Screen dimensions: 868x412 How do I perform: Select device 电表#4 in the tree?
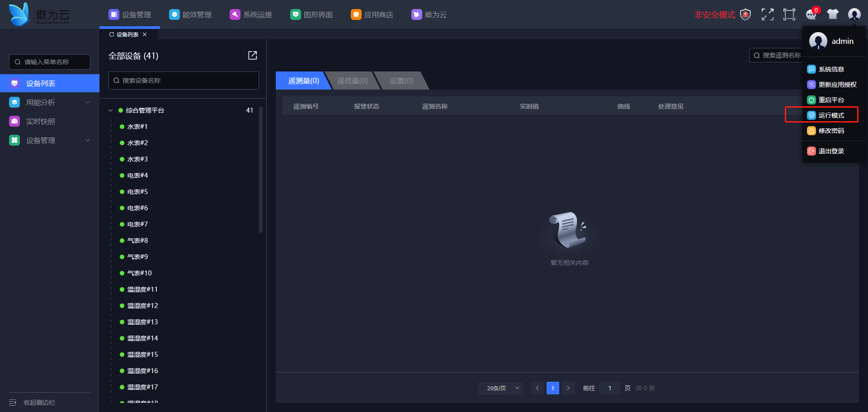(137, 175)
